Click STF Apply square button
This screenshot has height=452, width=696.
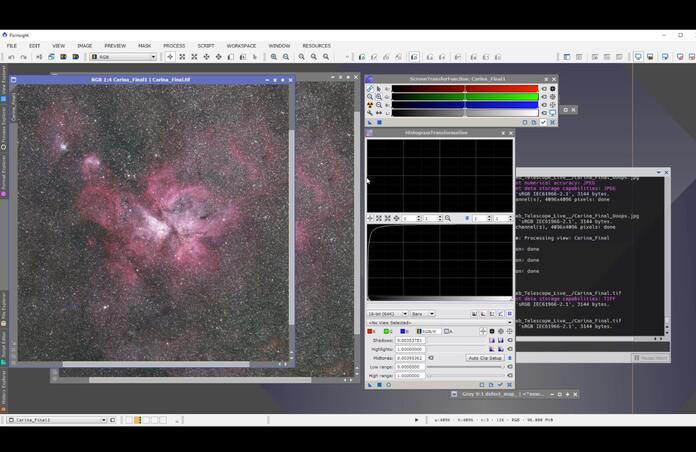379,122
